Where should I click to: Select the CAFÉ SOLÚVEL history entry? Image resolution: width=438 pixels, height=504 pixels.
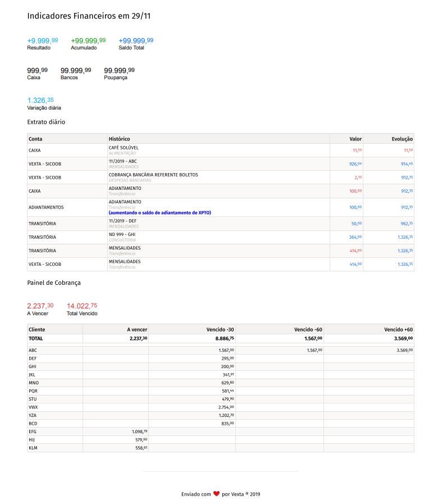click(124, 148)
